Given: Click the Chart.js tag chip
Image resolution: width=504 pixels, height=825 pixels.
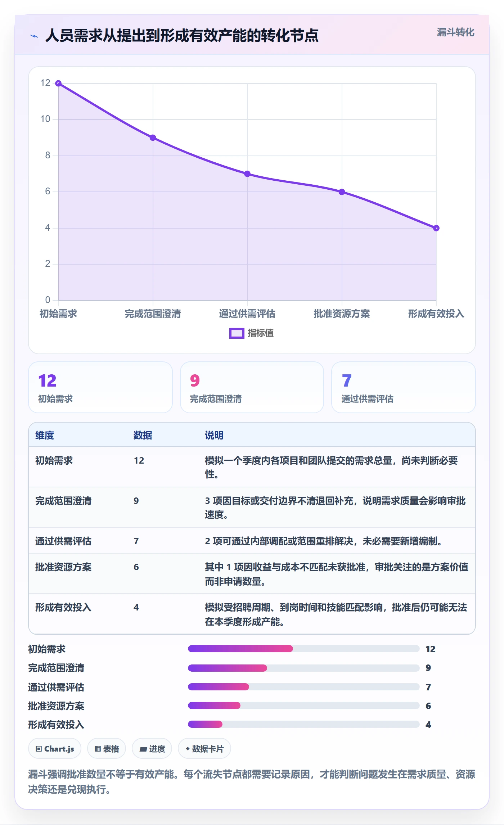Looking at the screenshot, I should pyautogui.click(x=55, y=749).
